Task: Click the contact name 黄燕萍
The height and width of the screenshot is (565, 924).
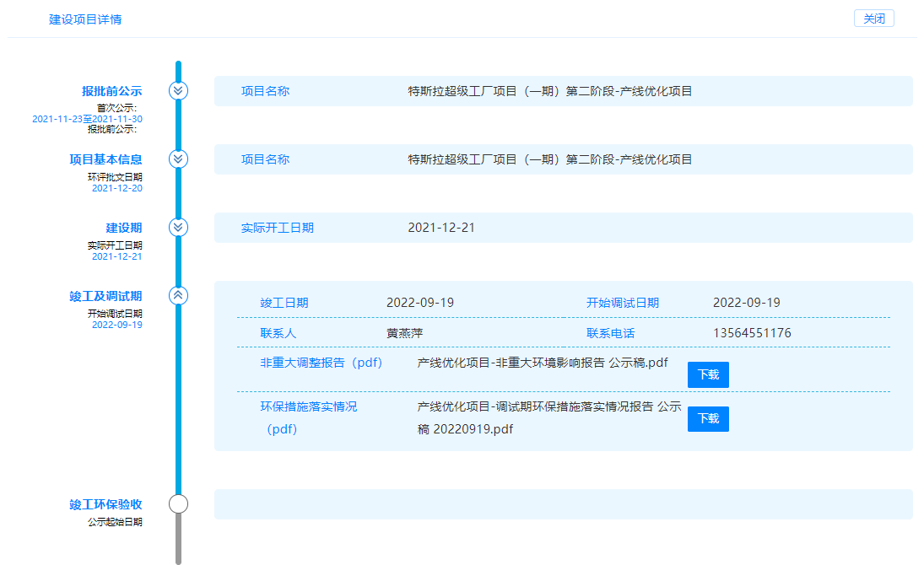Action: click(405, 333)
